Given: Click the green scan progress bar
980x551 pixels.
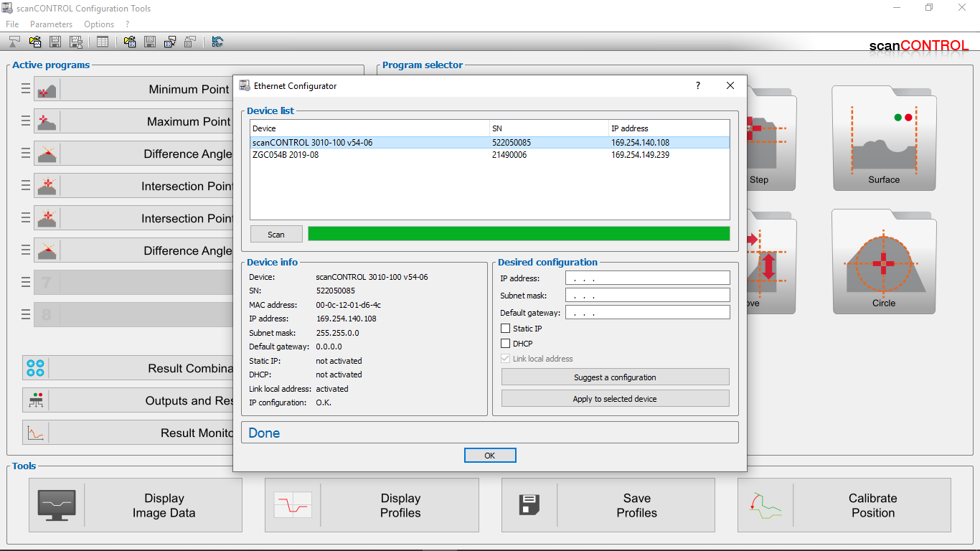Looking at the screenshot, I should point(518,234).
